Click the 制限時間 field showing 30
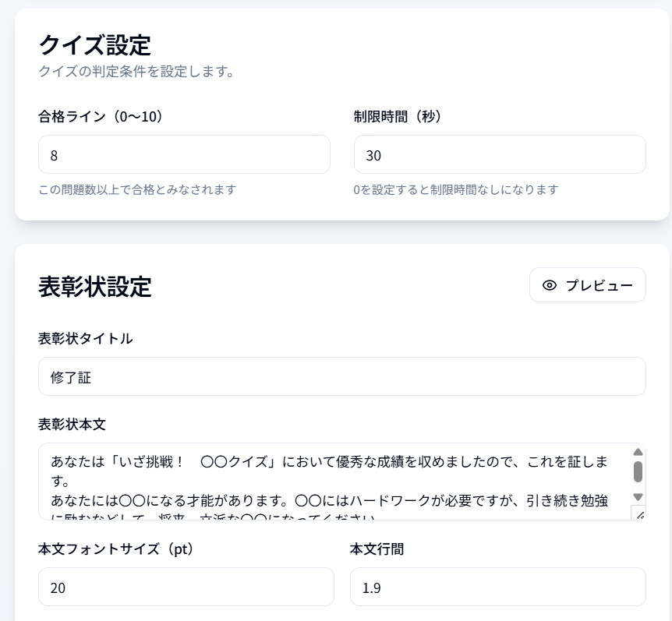The height and width of the screenshot is (621, 672). pyautogui.click(x=500, y=154)
